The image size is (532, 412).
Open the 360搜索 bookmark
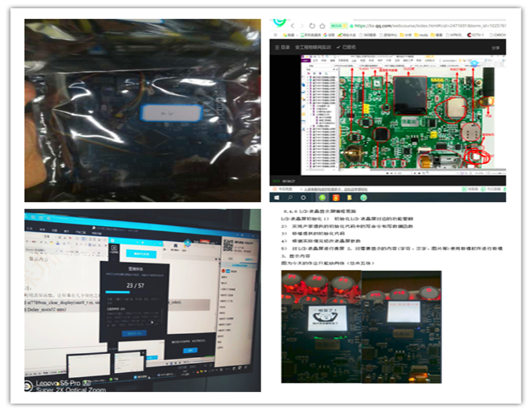(368, 35)
